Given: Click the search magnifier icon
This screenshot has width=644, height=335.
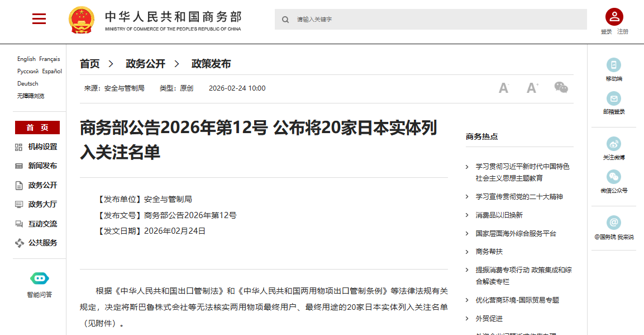Looking at the screenshot, I should pos(285,19).
